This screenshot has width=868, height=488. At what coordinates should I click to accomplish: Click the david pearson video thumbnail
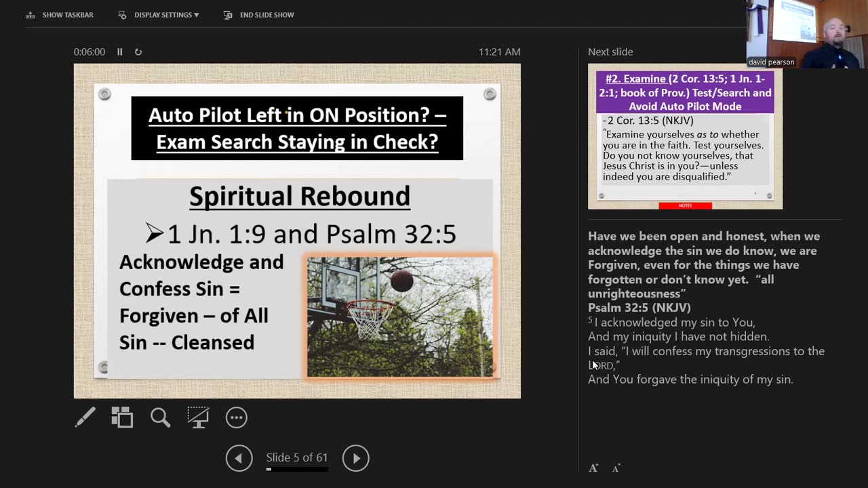click(x=807, y=34)
